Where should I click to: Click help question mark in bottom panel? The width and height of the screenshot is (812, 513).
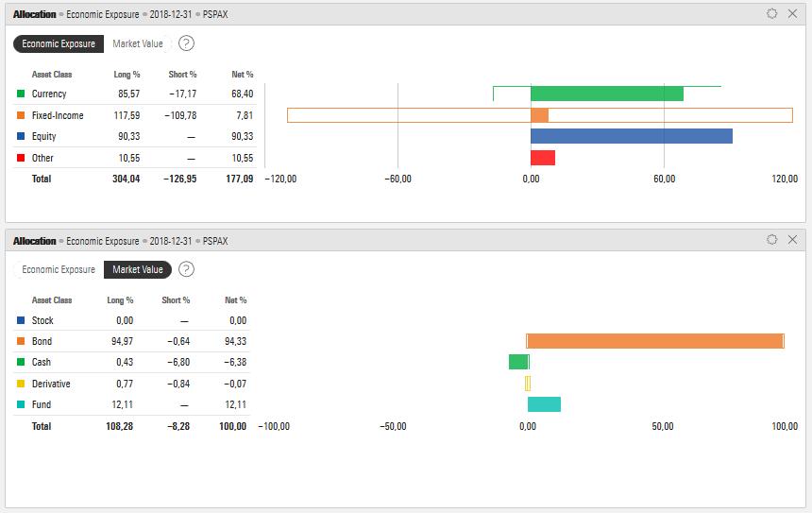(x=186, y=269)
